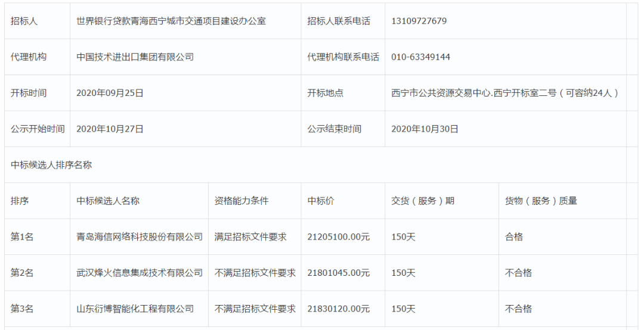Click the 开标地点 label
Viewport: 644px width, 330px height.
coord(326,93)
